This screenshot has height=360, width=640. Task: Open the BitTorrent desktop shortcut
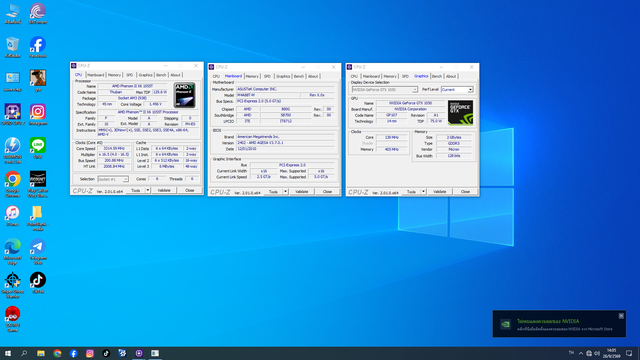pos(38,13)
